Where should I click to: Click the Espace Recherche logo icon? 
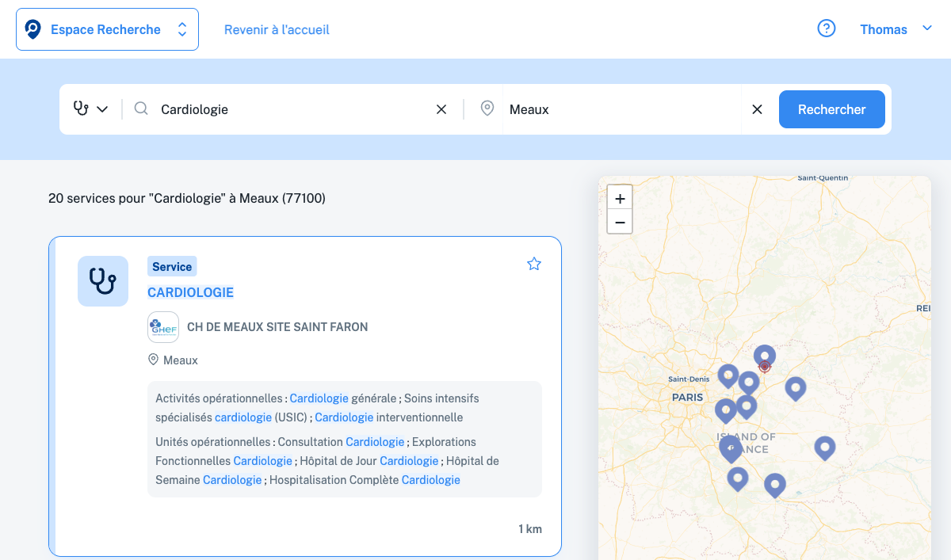(32, 29)
